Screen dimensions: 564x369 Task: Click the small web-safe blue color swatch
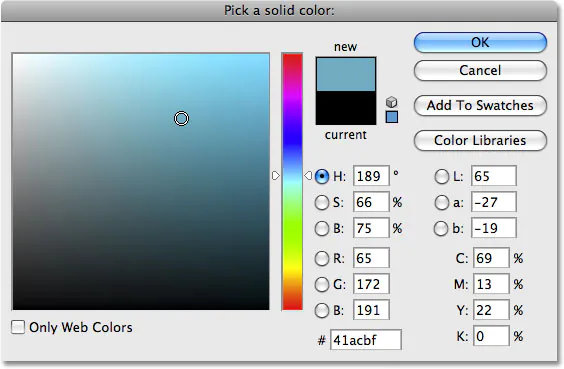click(392, 117)
